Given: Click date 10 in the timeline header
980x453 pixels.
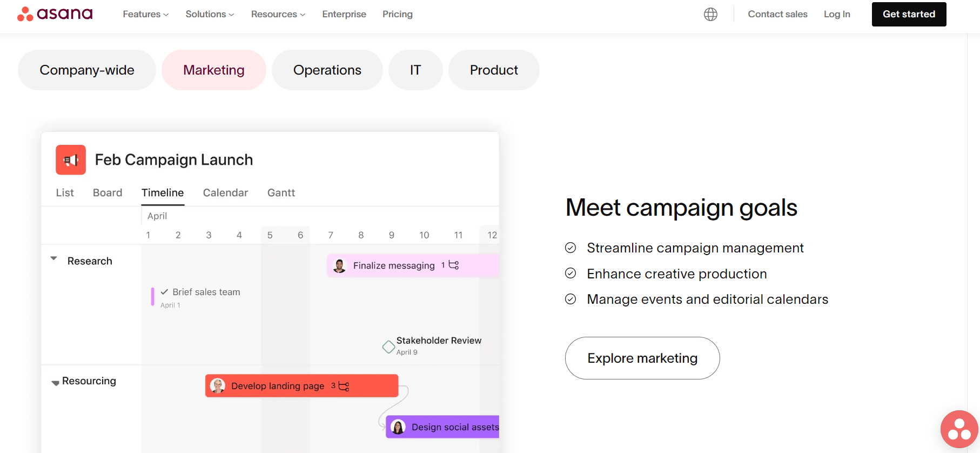Looking at the screenshot, I should [424, 235].
